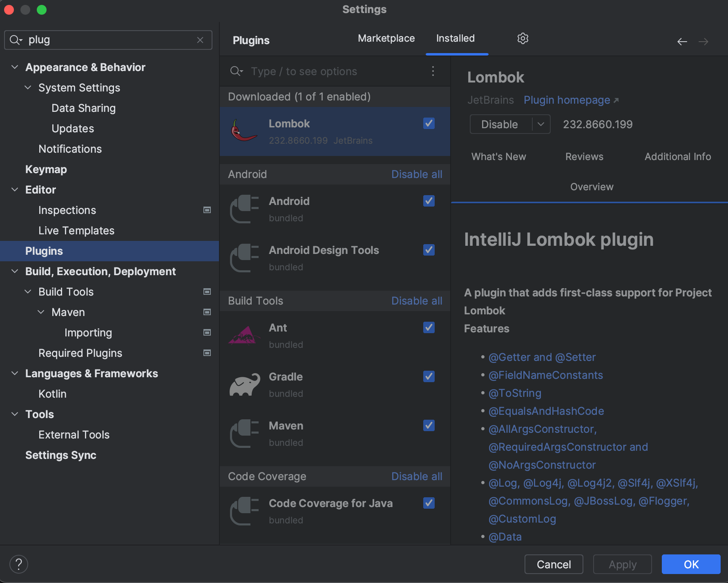Screen dimensions: 728x583
Task: Click the Apply button
Action: pos(622,564)
